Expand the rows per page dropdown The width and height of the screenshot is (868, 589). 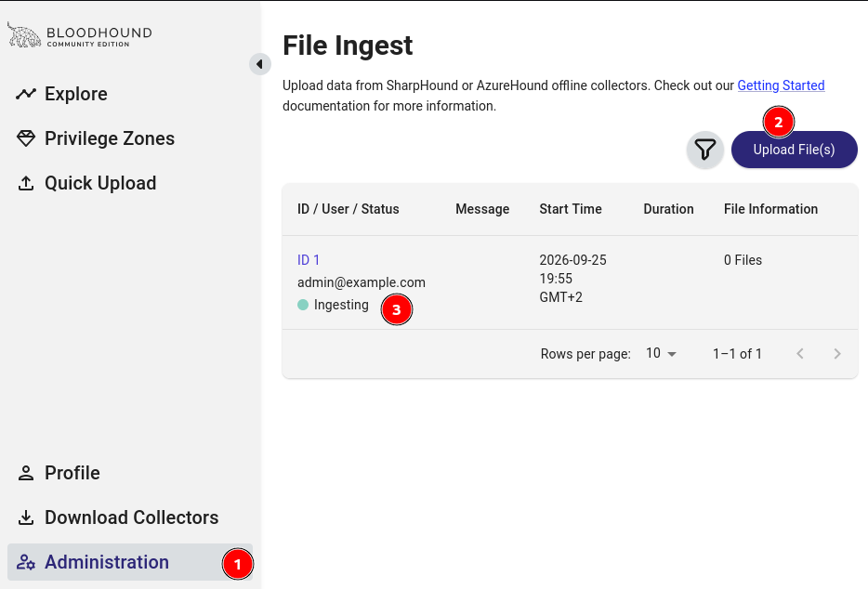tap(661, 353)
